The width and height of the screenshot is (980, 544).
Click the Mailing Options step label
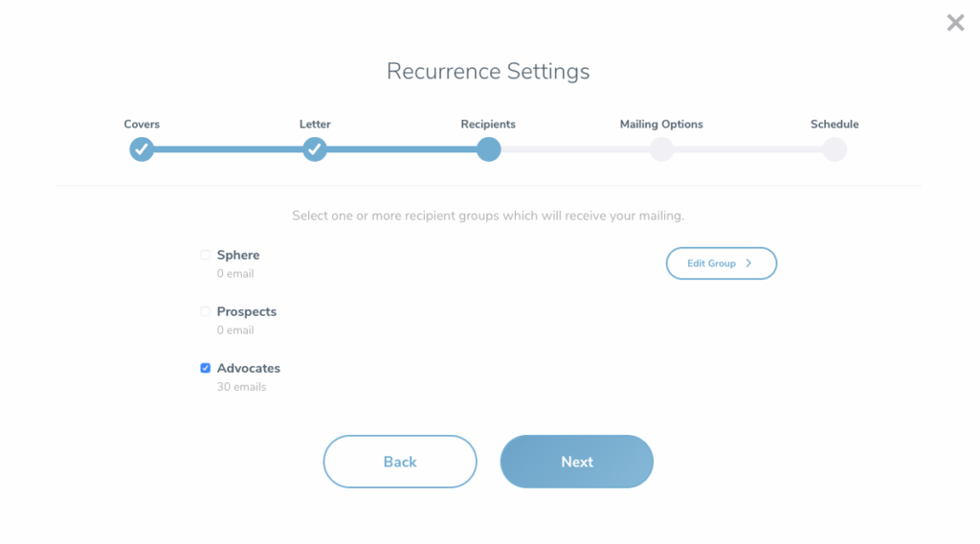[x=661, y=125]
